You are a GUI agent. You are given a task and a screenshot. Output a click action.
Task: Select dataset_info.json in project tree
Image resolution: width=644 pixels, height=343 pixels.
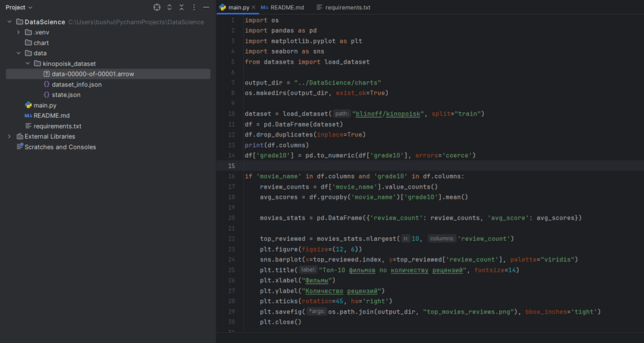tap(76, 84)
